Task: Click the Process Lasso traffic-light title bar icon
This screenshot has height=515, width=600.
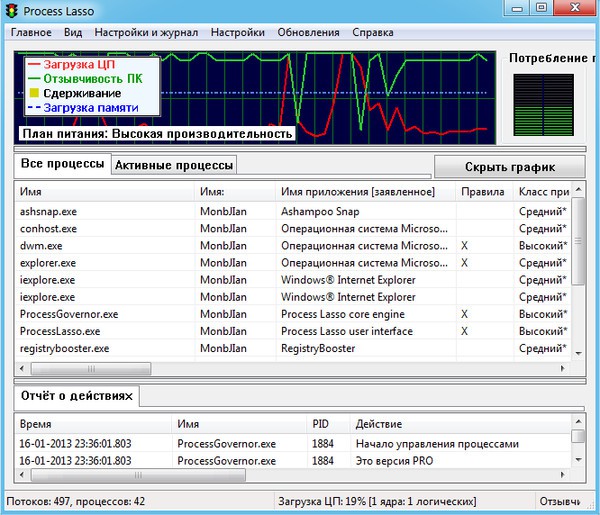Action: 12,9
